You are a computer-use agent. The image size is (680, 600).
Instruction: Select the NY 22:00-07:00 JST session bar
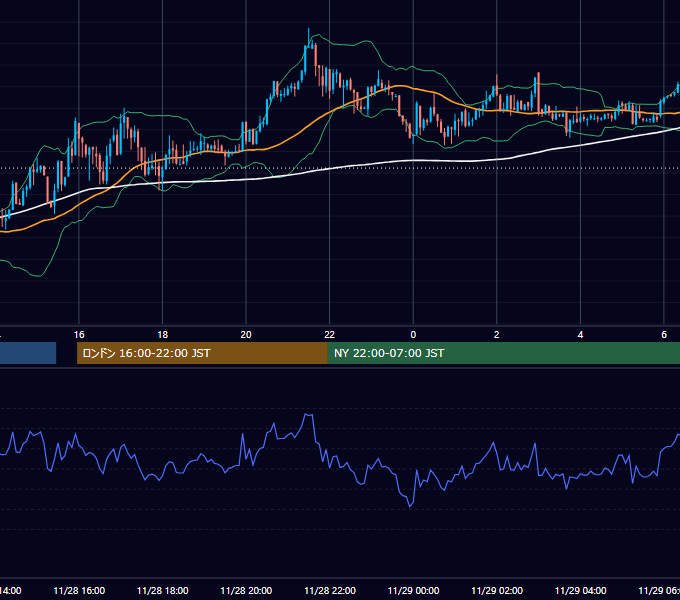(503, 353)
